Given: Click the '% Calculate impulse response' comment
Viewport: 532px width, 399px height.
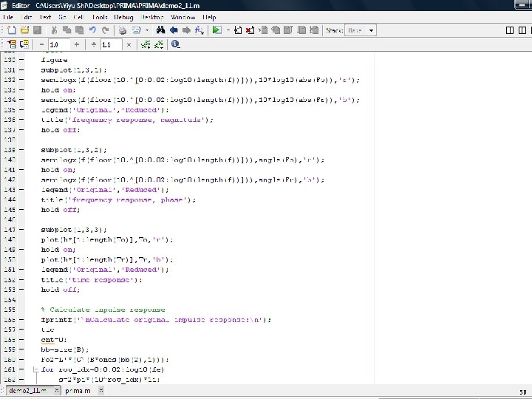Looking at the screenshot, I should tap(103, 310).
